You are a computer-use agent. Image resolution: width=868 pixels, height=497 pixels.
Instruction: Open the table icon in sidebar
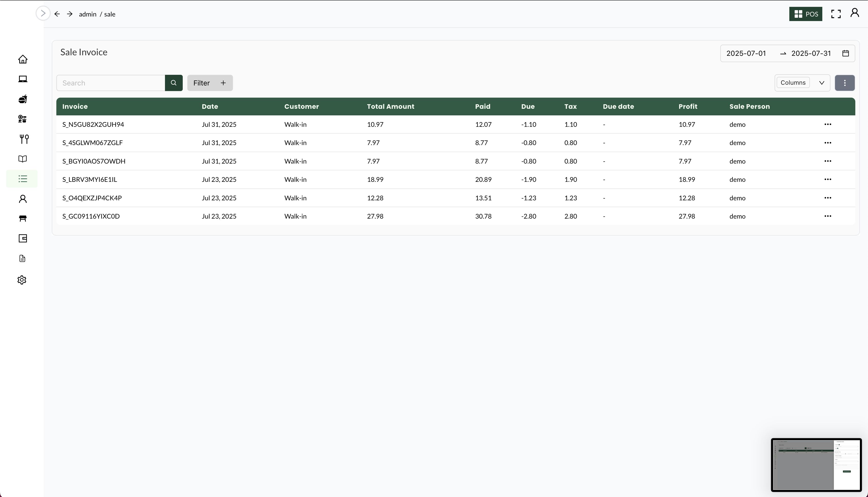pos(23,219)
